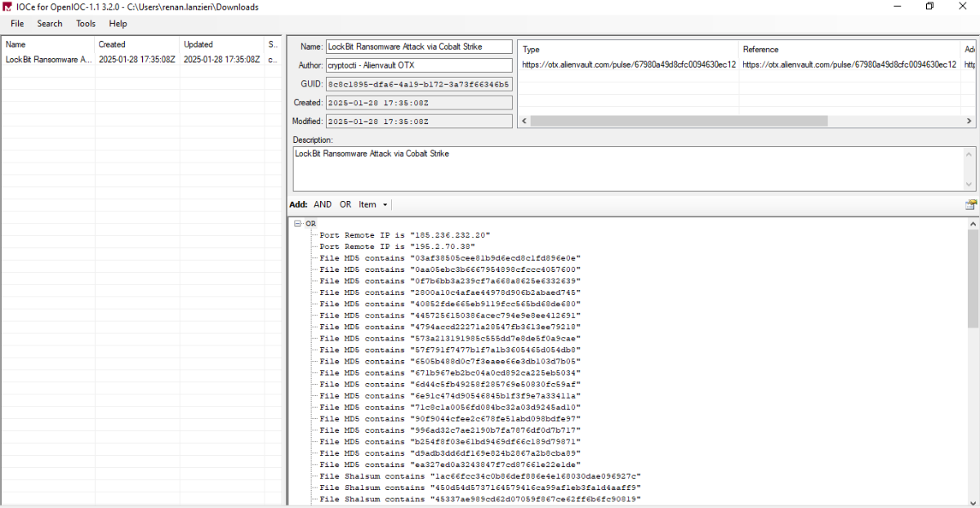Open the Help menu

(118, 24)
